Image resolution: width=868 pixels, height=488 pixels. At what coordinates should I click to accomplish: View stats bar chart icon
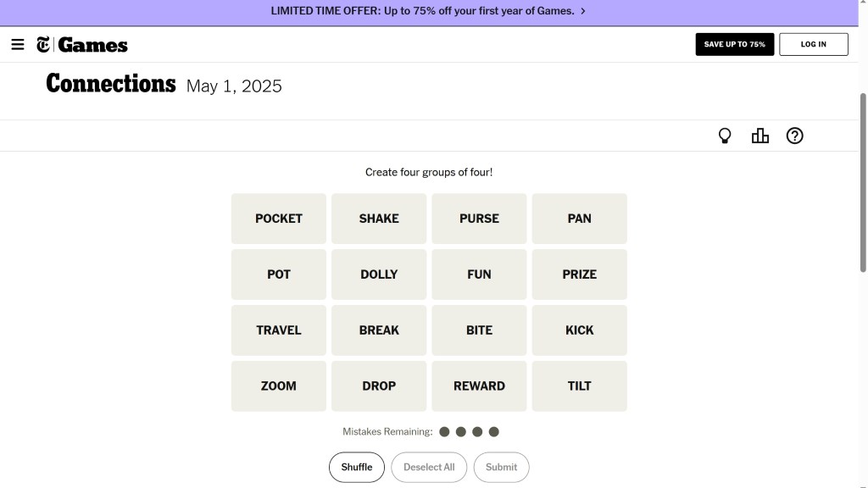tap(760, 136)
